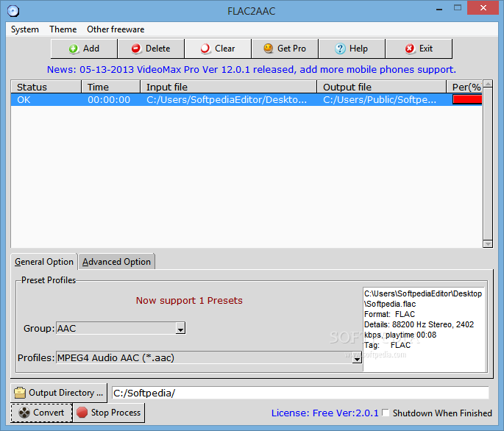Click the red X Exit icon
Screen dimensions: 504x431
(x=410, y=49)
